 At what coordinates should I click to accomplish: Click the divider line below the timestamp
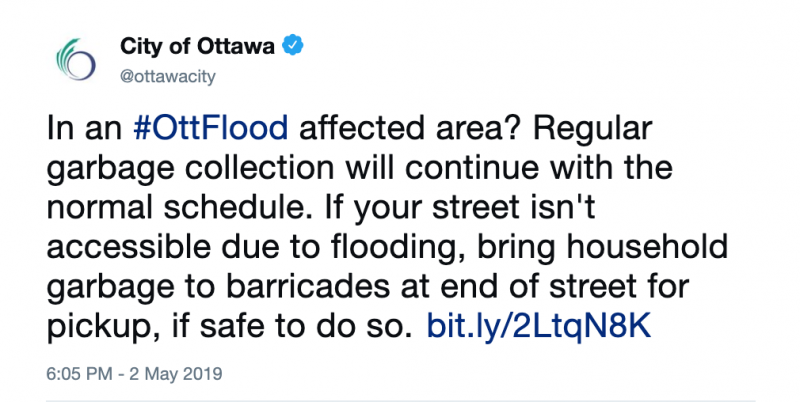(x=400, y=400)
